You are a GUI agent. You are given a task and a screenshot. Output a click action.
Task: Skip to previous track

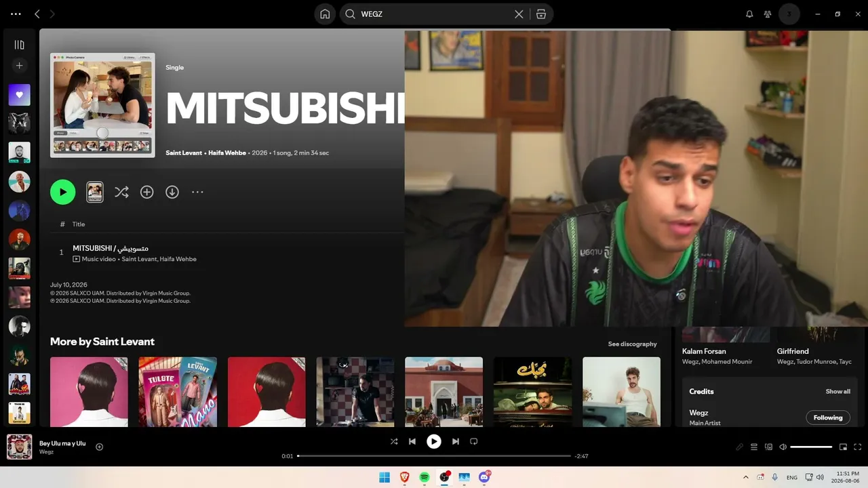point(412,441)
